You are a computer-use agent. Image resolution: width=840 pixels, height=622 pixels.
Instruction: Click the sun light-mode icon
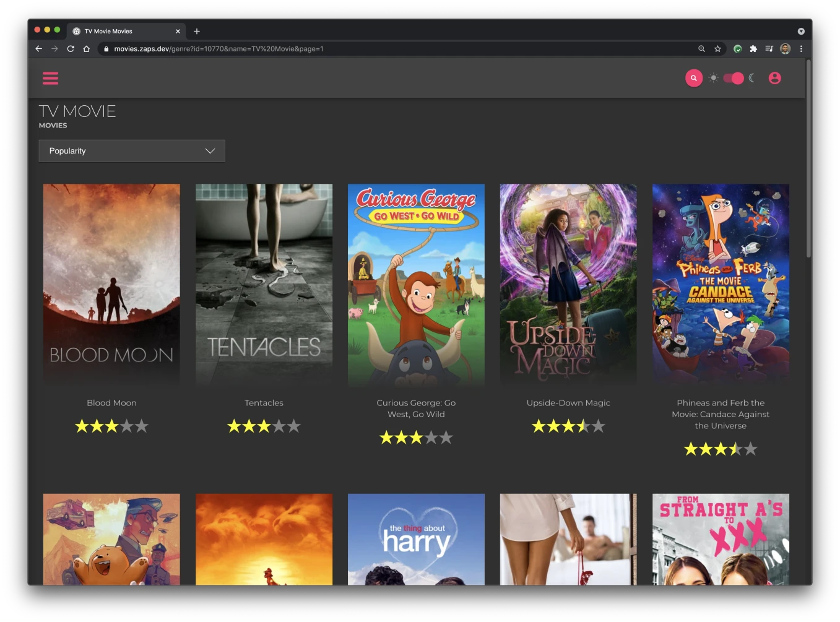pos(714,78)
